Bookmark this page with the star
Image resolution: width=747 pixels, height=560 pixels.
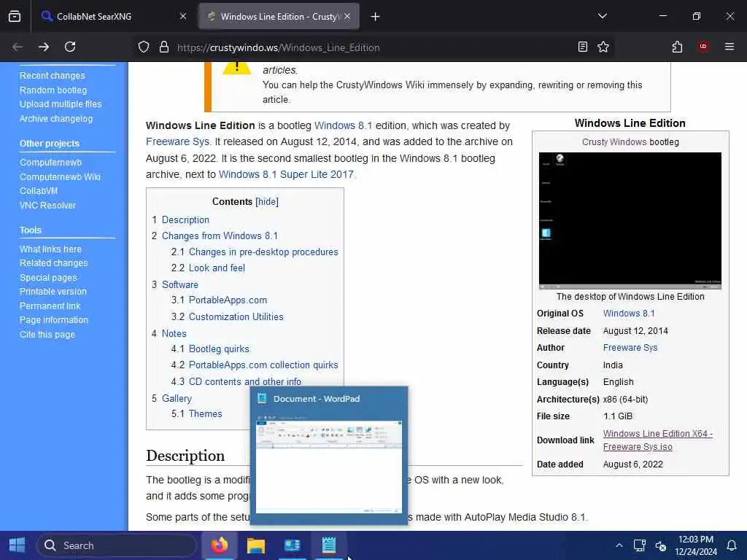[603, 47]
